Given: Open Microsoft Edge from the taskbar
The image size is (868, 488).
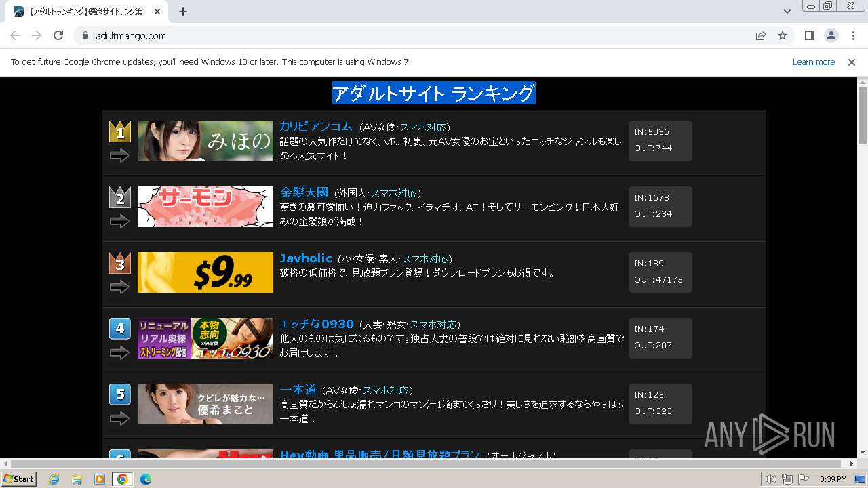Looking at the screenshot, I should pyautogui.click(x=146, y=479).
